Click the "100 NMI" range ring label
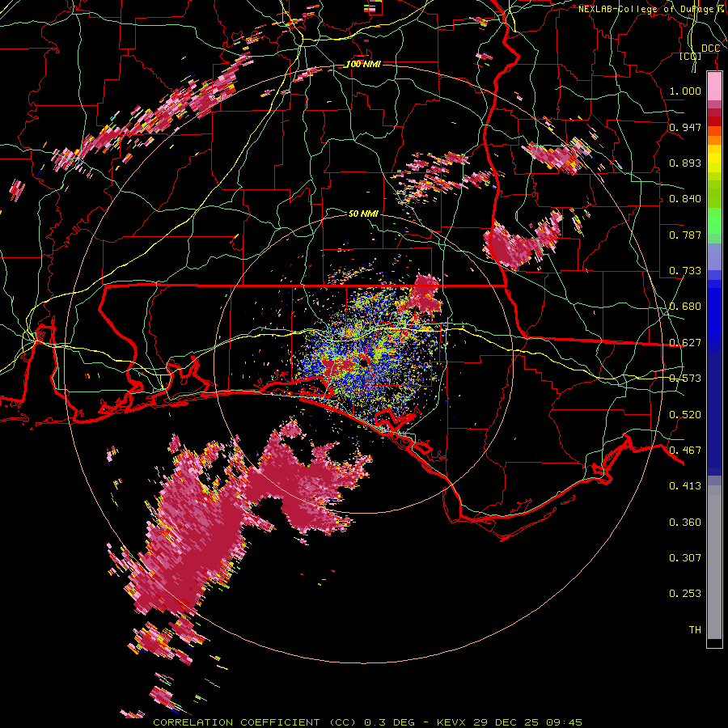 (363, 64)
